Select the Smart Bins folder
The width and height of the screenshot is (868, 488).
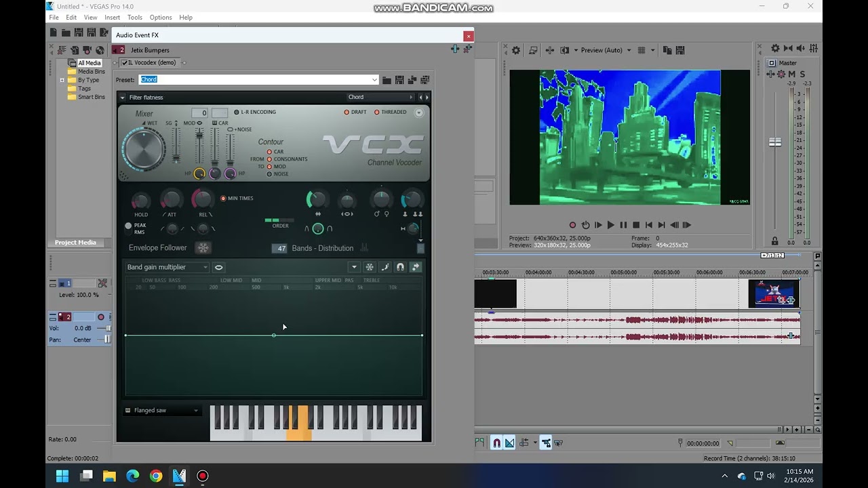[x=91, y=97]
